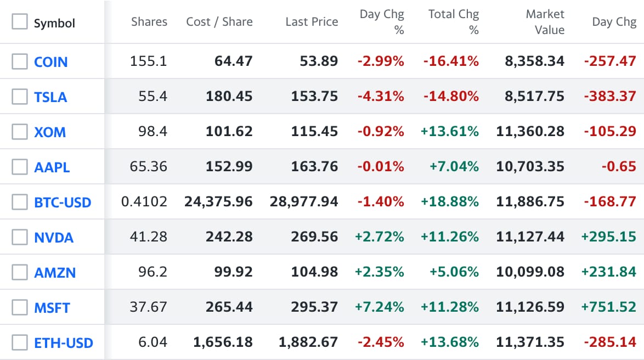Sort table by Cost / Share header
This screenshot has height=360, width=644.
click(219, 22)
